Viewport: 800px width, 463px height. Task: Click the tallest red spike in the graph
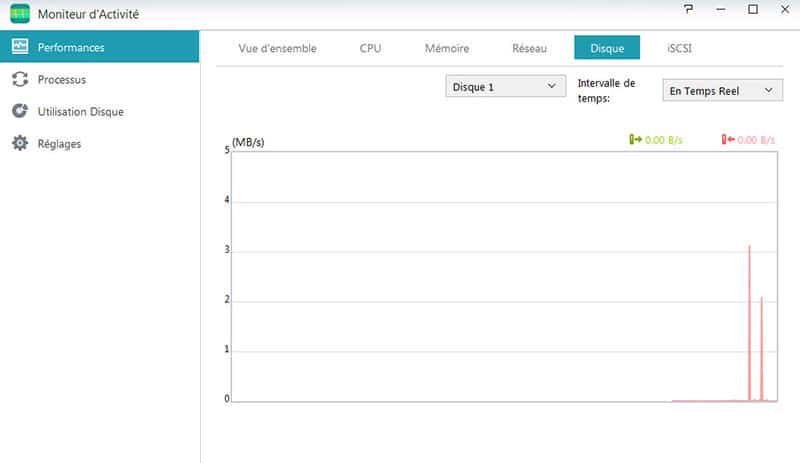click(x=749, y=322)
